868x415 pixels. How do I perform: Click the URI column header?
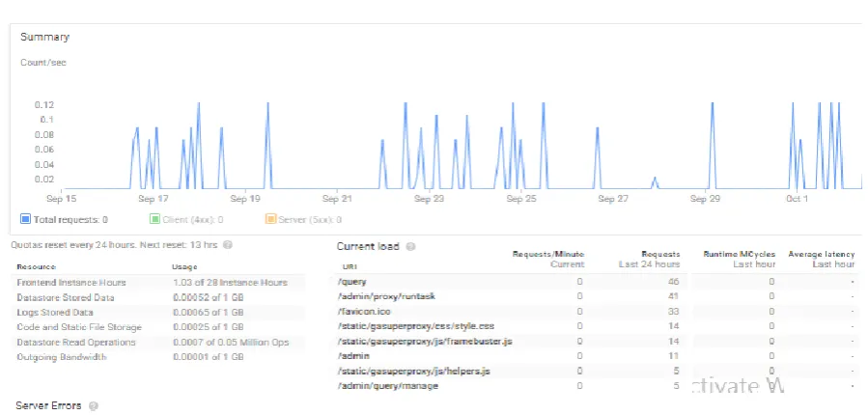350,266
